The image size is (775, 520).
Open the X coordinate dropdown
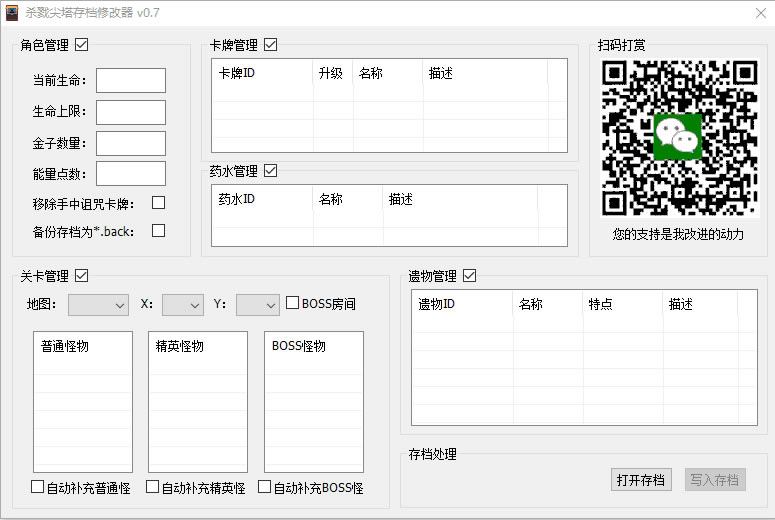pyautogui.click(x=182, y=304)
